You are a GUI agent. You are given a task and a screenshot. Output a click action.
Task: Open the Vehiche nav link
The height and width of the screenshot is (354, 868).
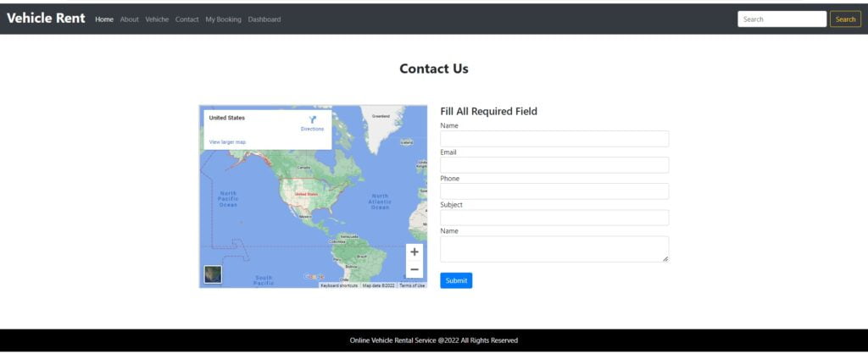pos(157,19)
